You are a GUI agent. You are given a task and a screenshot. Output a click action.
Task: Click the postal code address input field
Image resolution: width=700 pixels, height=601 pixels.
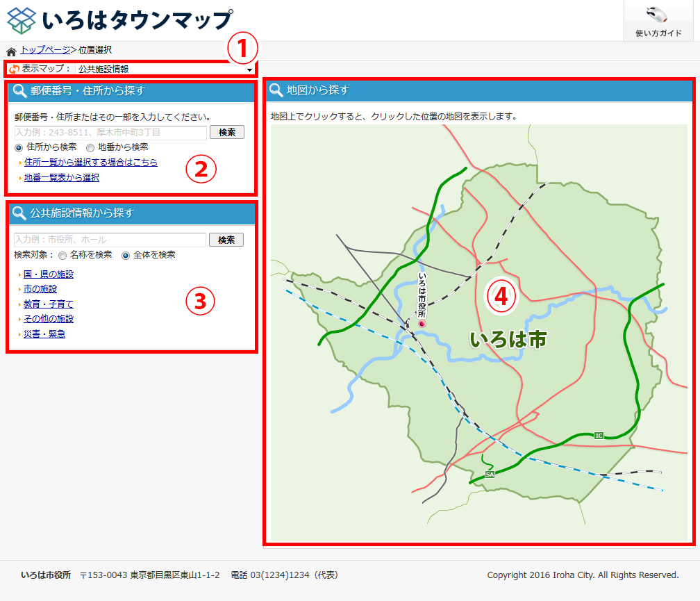(111, 133)
